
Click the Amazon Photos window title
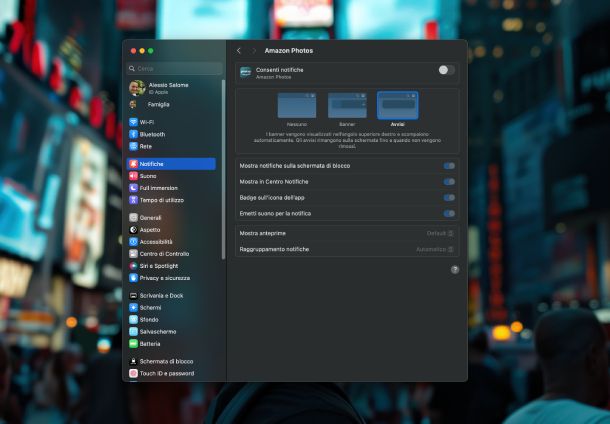(x=289, y=51)
